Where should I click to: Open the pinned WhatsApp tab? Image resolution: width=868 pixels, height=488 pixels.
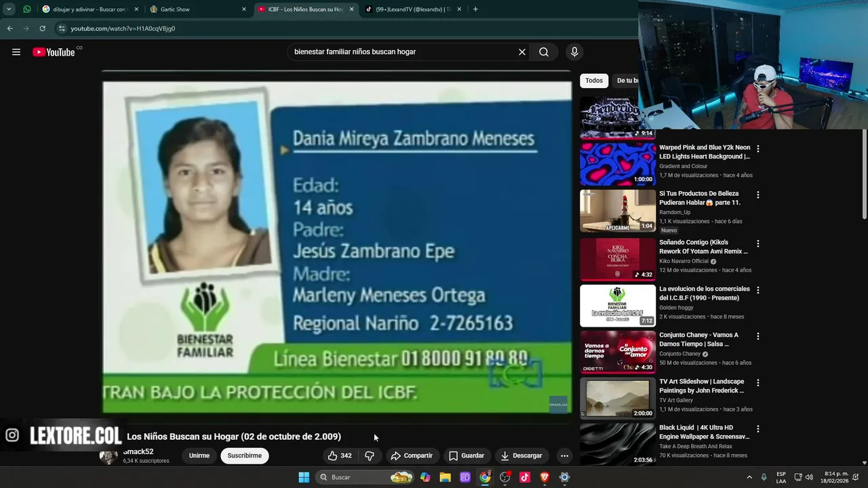[x=26, y=9]
